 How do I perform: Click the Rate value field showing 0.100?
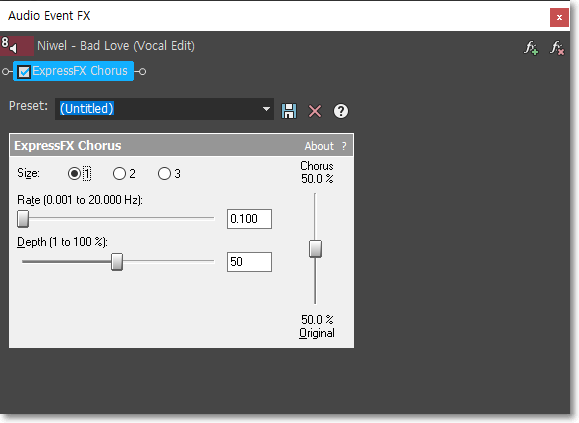[249, 219]
